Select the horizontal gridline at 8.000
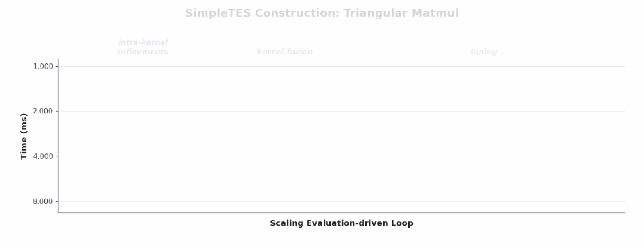 (341, 202)
